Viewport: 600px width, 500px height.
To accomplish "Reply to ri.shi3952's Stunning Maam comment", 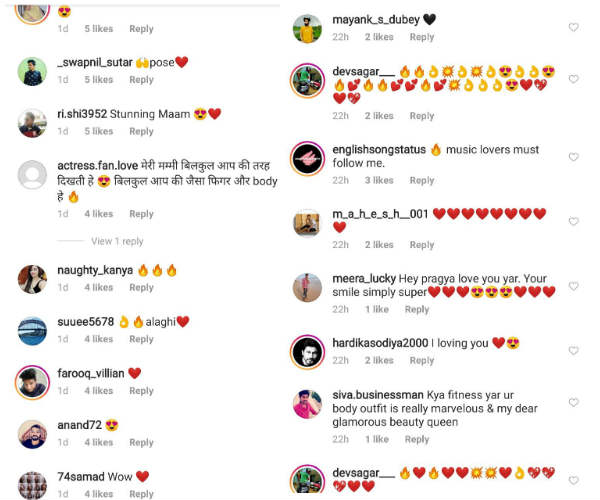I will click(x=141, y=131).
